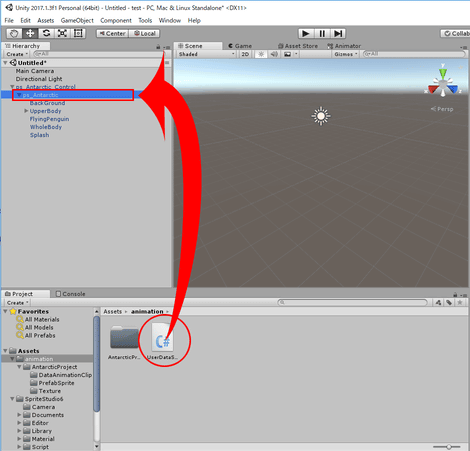The height and width of the screenshot is (451, 470).
Task: Toggle pivot mode Center button
Action: (x=112, y=33)
